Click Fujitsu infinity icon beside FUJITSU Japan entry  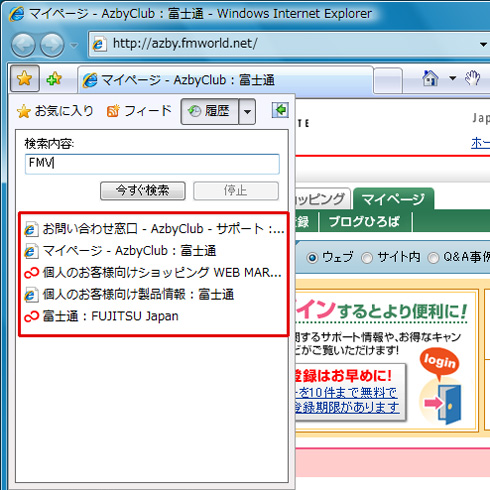pos(32,317)
